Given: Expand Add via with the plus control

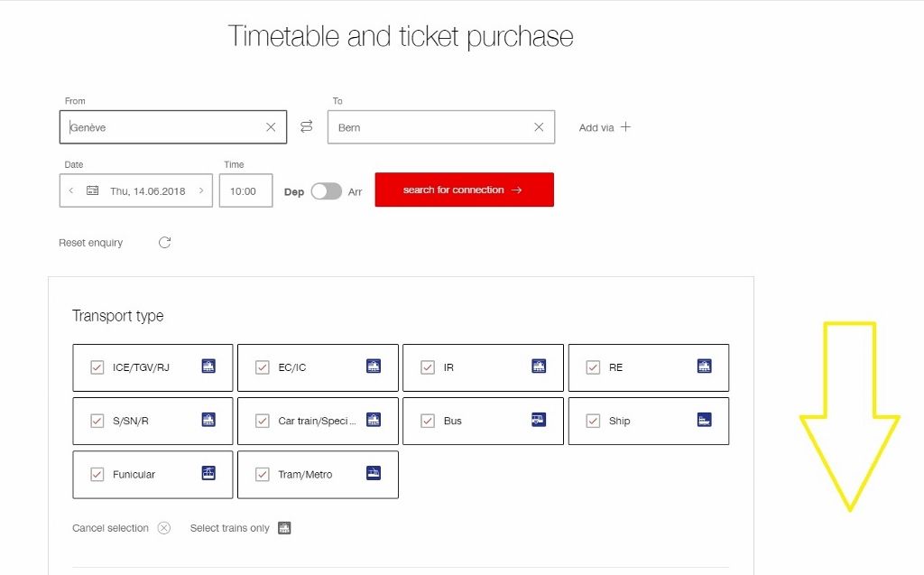Looking at the screenshot, I should click(x=626, y=126).
